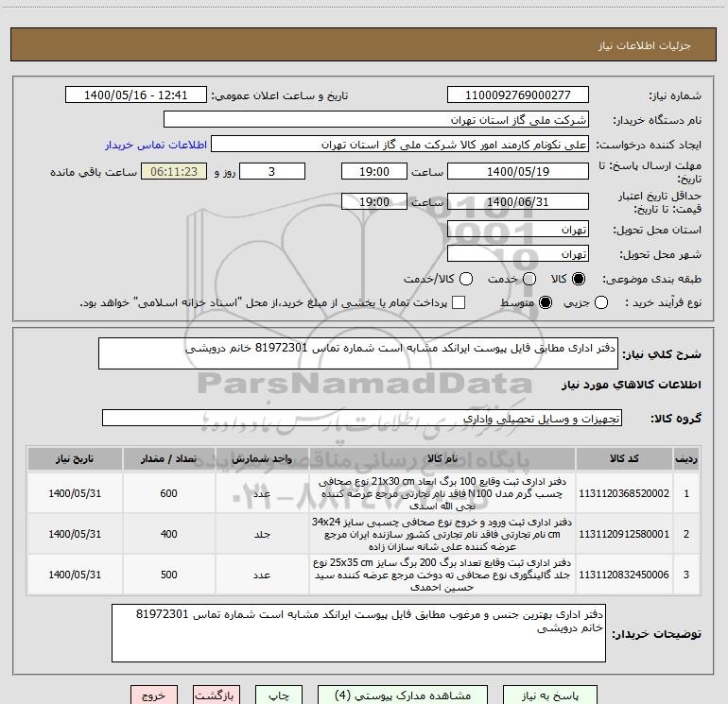Screen dimensions: 728x704
Task: Select the خدمت radio button
Action: (529, 279)
